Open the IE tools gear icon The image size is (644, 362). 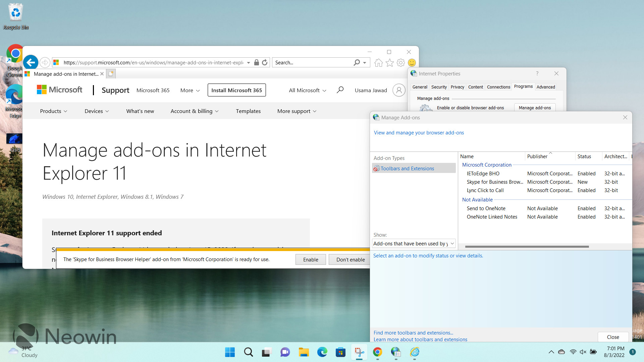(x=400, y=63)
